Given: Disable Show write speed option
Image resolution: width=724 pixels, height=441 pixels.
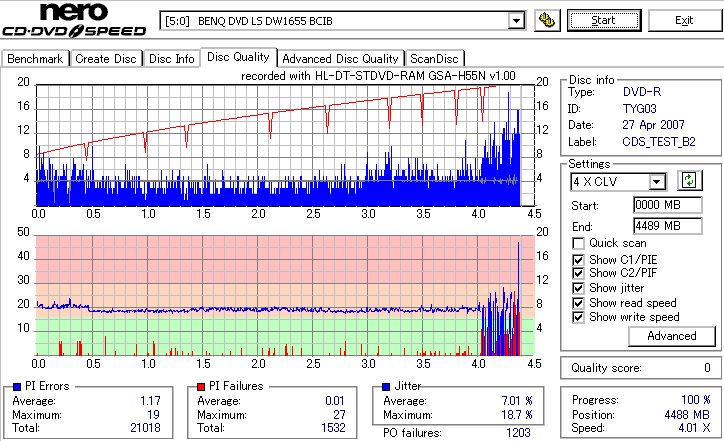Looking at the screenshot, I should (x=578, y=317).
